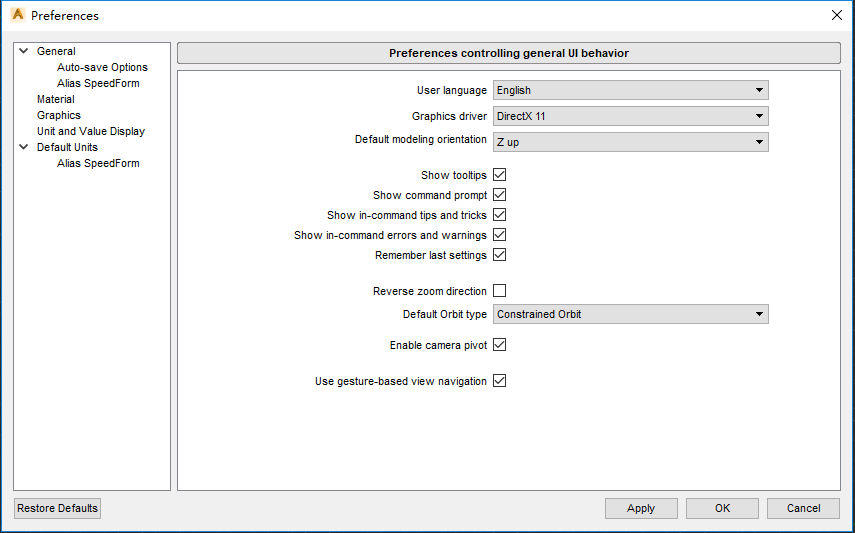Click the Alias app icon in title bar
Image resolution: width=855 pixels, height=533 pixels.
point(17,15)
